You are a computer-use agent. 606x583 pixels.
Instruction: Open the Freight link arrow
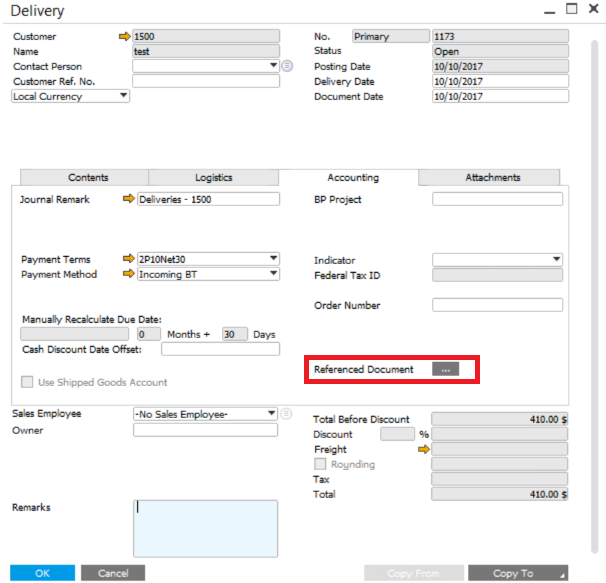[423, 450]
